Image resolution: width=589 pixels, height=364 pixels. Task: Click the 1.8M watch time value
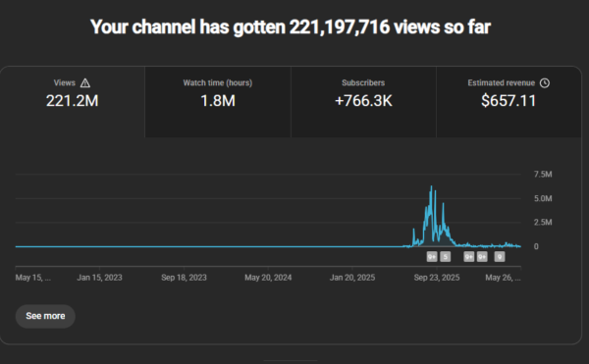[x=218, y=101]
